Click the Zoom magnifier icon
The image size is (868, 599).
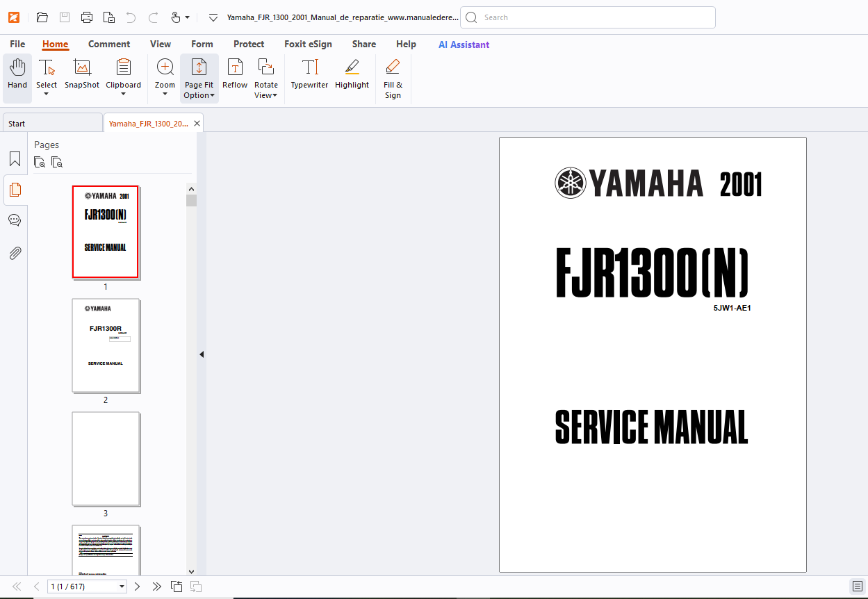point(165,67)
